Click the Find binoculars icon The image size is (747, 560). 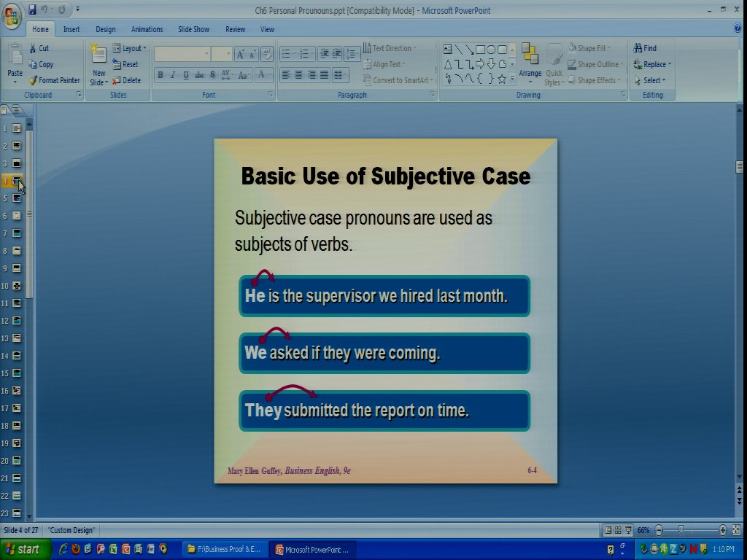pos(638,48)
